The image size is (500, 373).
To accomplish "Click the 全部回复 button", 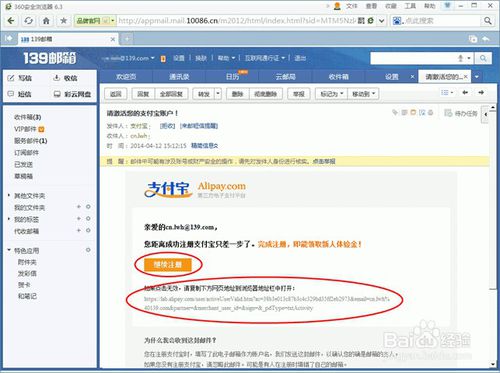I will tap(171, 94).
